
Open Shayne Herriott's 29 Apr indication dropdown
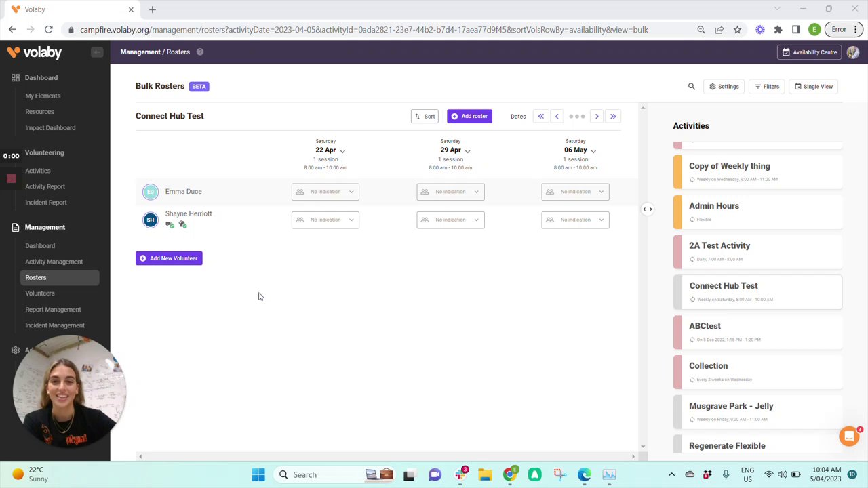coord(450,220)
